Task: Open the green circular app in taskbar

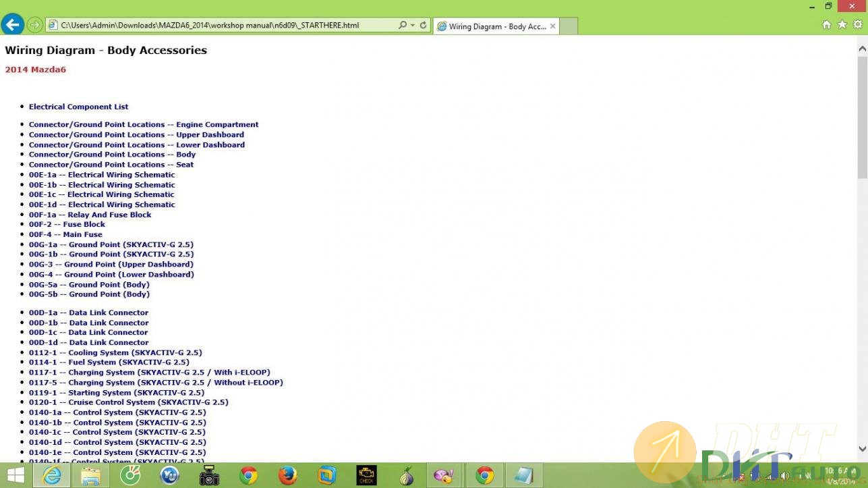Action: 130,475
